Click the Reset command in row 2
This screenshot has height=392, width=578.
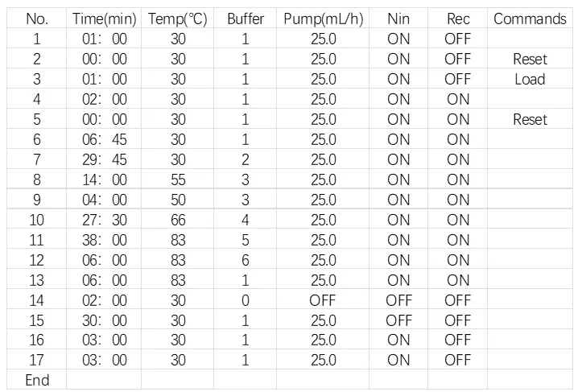530,59
